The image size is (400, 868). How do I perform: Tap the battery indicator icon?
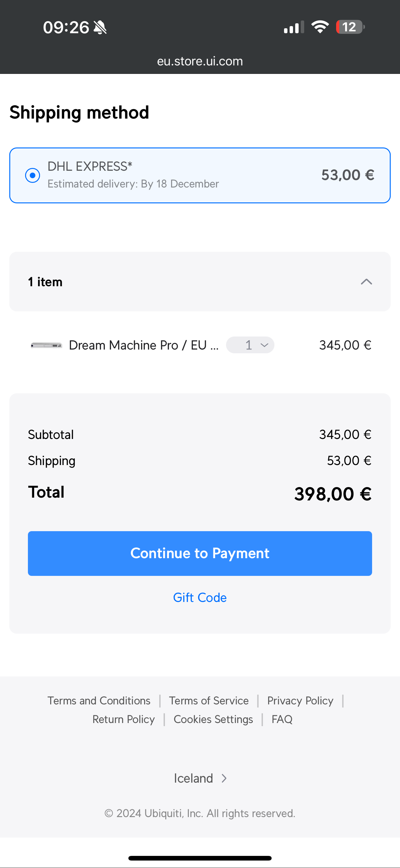pyautogui.click(x=350, y=27)
